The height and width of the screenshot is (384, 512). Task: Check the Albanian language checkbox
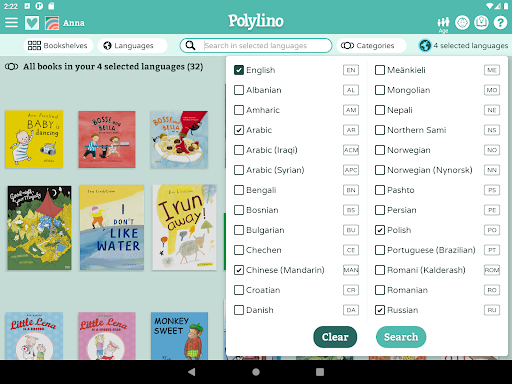(x=239, y=90)
